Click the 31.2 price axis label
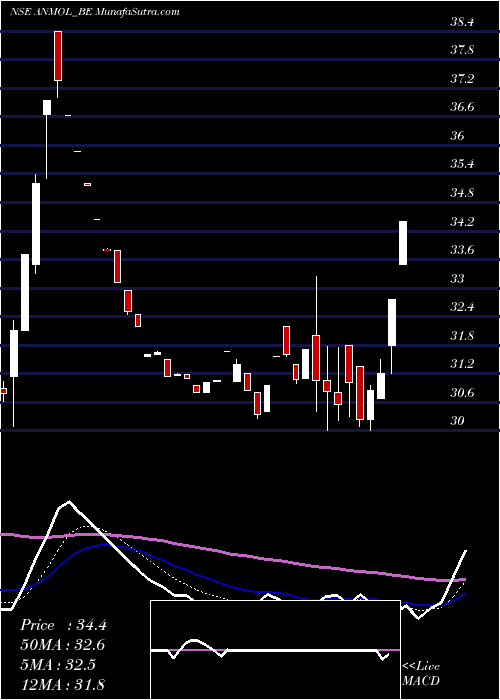500x700 pixels. click(x=462, y=364)
